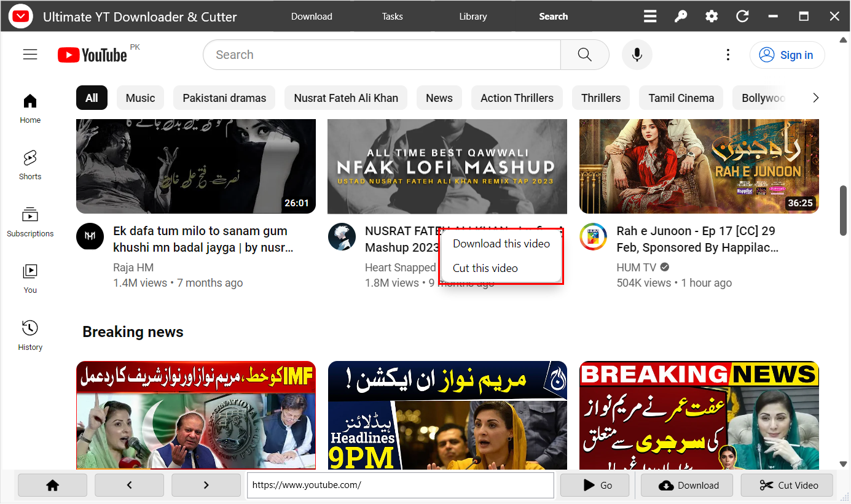Viewport: 851px width, 504px height.
Task: Toggle the YouTube sidebar guide menu
Action: [x=30, y=55]
